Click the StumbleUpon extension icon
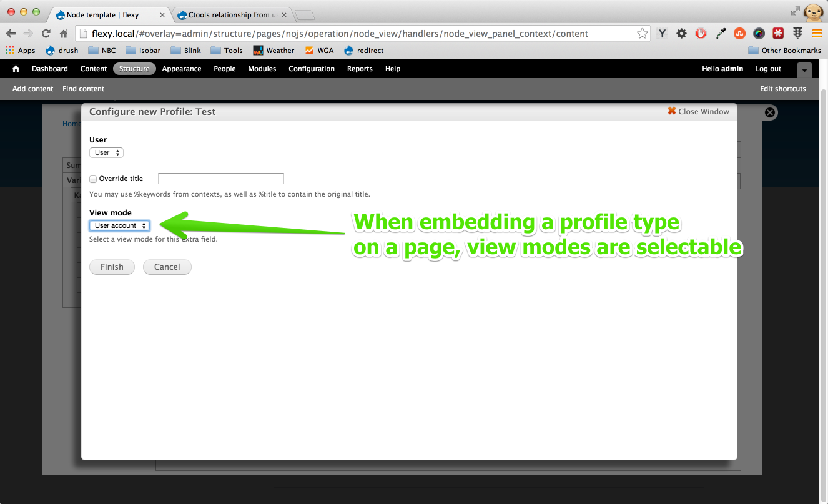This screenshot has width=828, height=504. click(739, 34)
